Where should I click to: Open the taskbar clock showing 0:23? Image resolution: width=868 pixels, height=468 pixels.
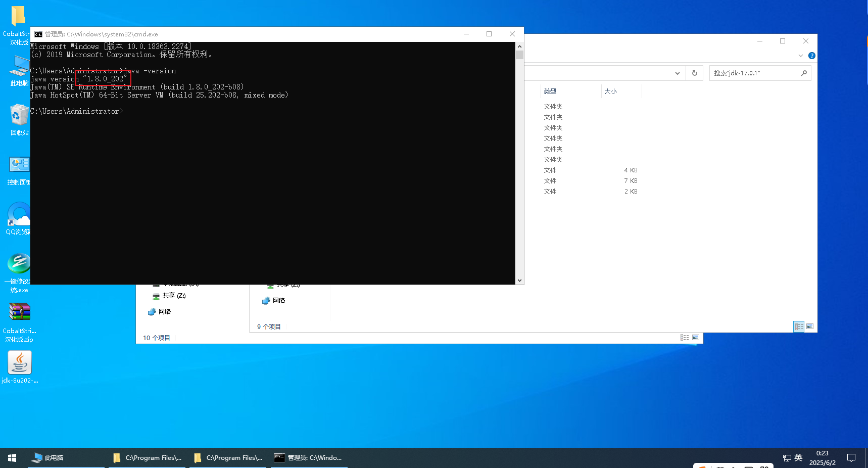pyautogui.click(x=823, y=458)
